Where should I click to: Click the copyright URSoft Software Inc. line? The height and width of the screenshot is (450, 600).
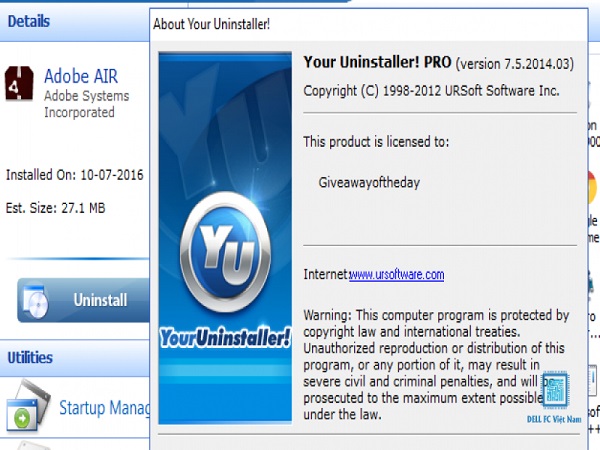pos(431,91)
